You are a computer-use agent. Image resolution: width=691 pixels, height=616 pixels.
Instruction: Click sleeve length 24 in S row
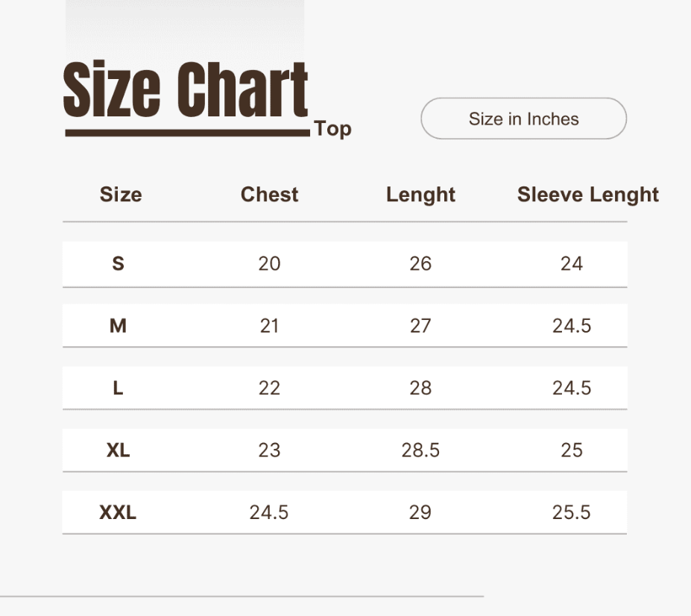pos(572,264)
